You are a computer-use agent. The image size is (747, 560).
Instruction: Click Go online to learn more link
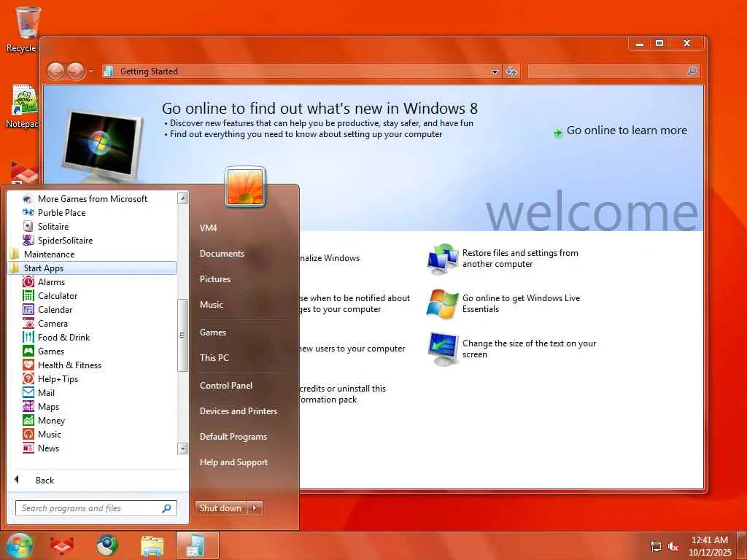620,131
